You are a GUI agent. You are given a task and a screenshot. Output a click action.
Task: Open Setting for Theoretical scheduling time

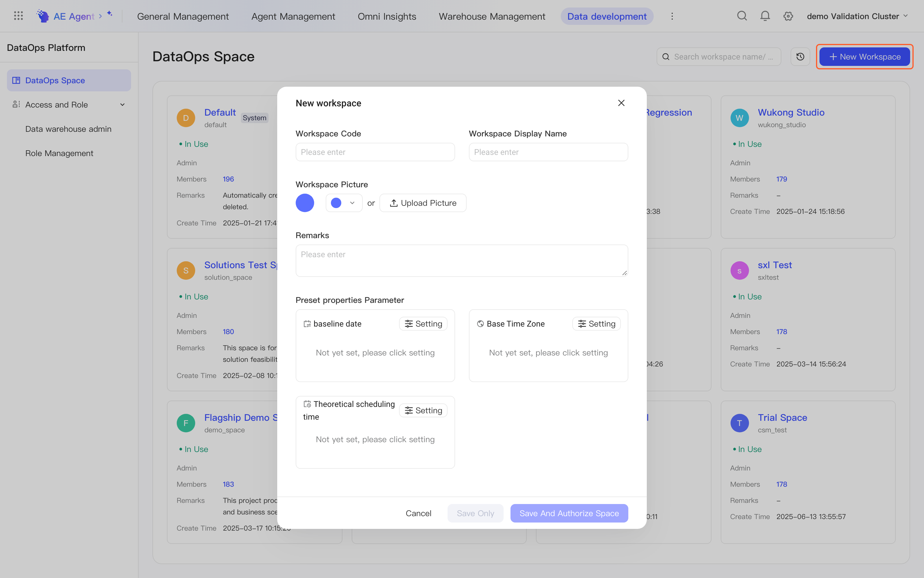click(423, 411)
